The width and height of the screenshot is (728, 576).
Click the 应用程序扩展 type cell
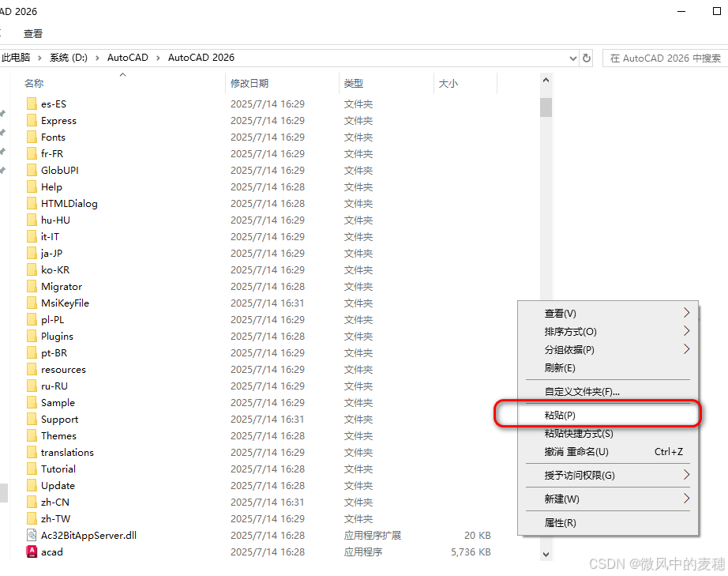373,535
